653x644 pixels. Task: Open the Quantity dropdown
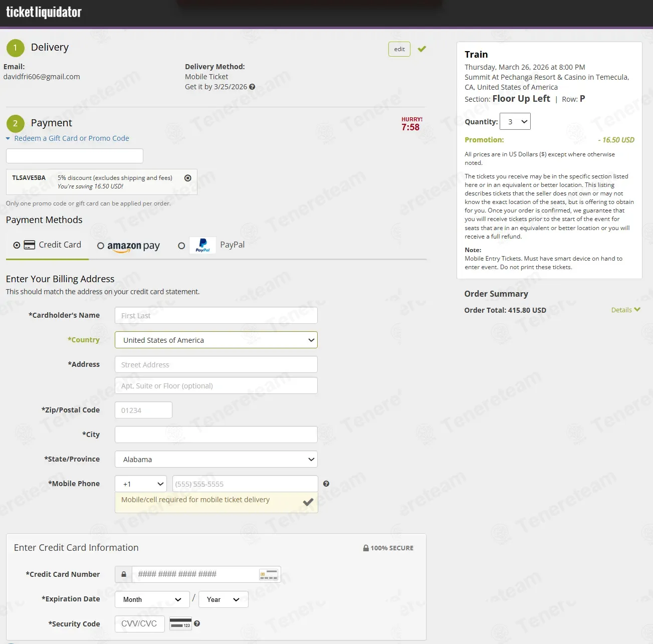coord(515,122)
